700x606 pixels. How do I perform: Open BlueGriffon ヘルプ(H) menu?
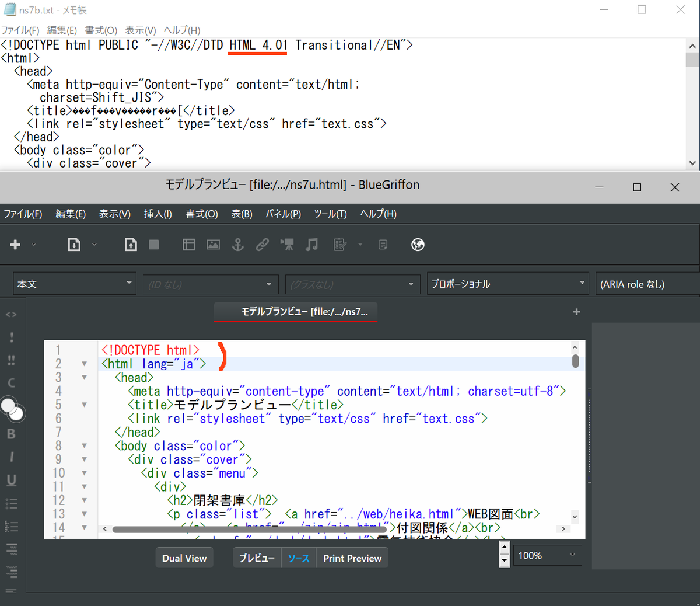point(378,214)
